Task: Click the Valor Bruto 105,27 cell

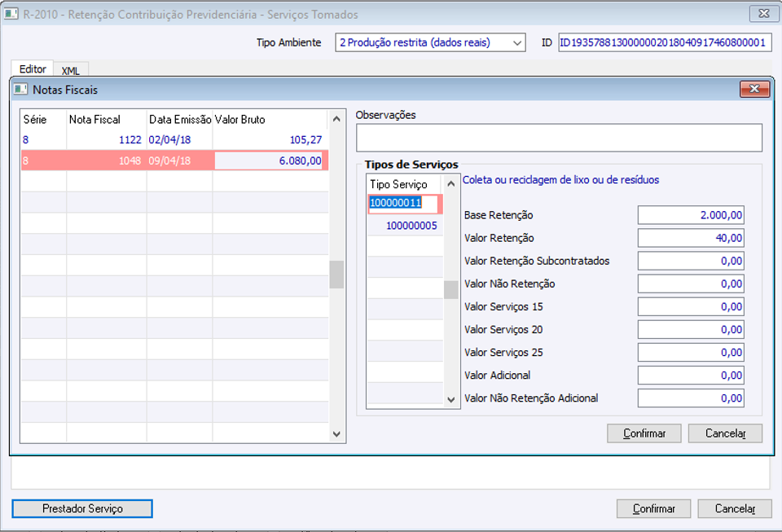Action: click(270, 140)
